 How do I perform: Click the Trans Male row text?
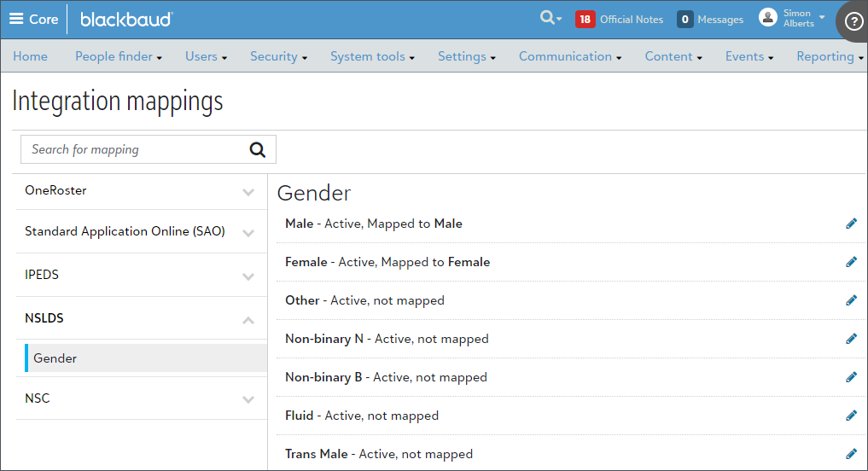(379, 454)
